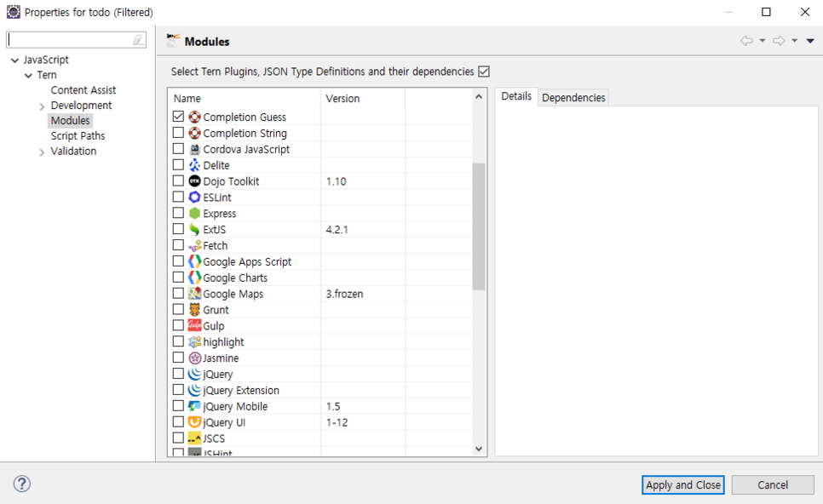Open the back history dropdown arrow
This screenshot has width=823, height=504.
(763, 41)
